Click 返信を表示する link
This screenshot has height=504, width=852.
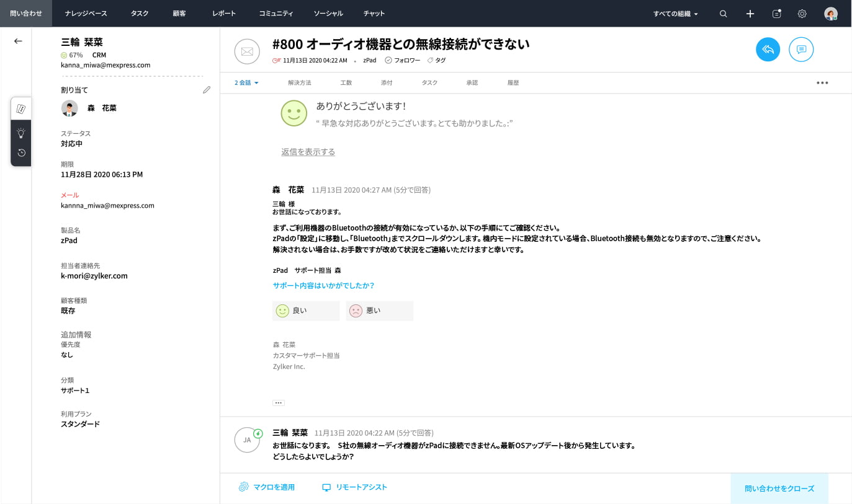point(308,152)
